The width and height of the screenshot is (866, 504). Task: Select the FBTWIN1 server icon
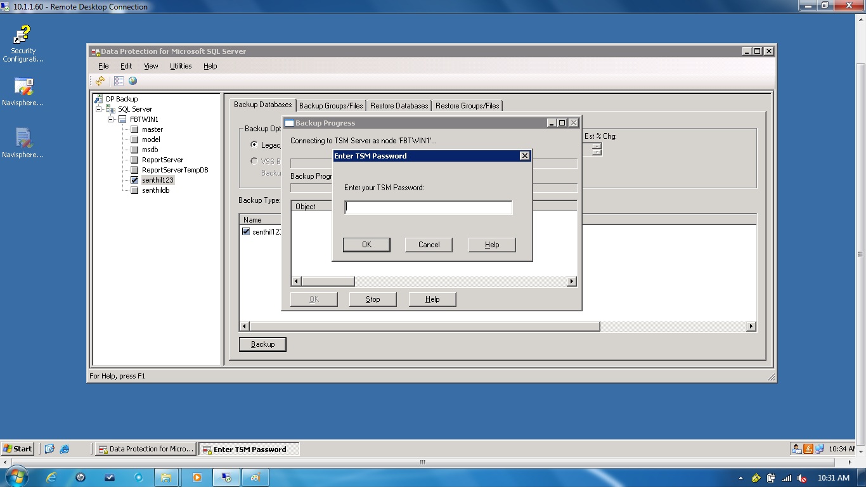[121, 119]
